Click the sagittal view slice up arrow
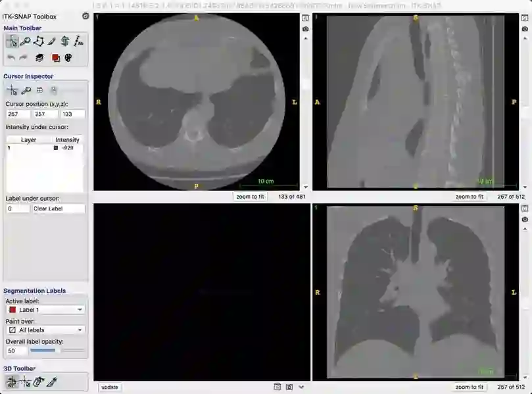 (x=525, y=39)
